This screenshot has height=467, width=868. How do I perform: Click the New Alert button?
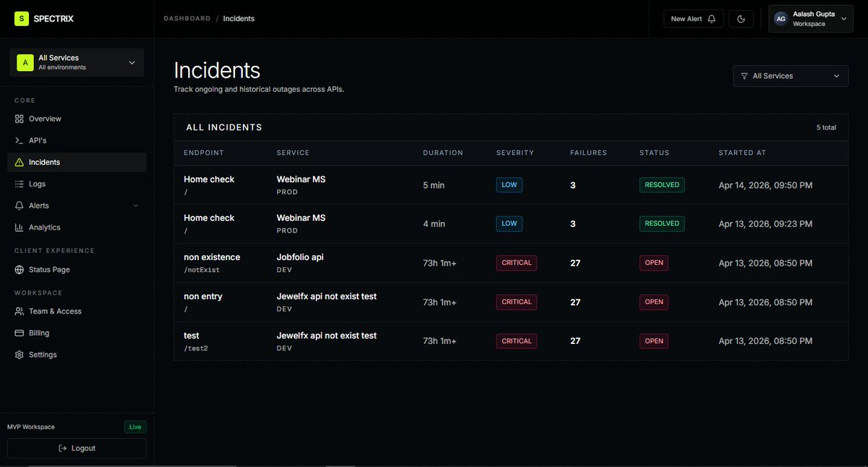[693, 19]
